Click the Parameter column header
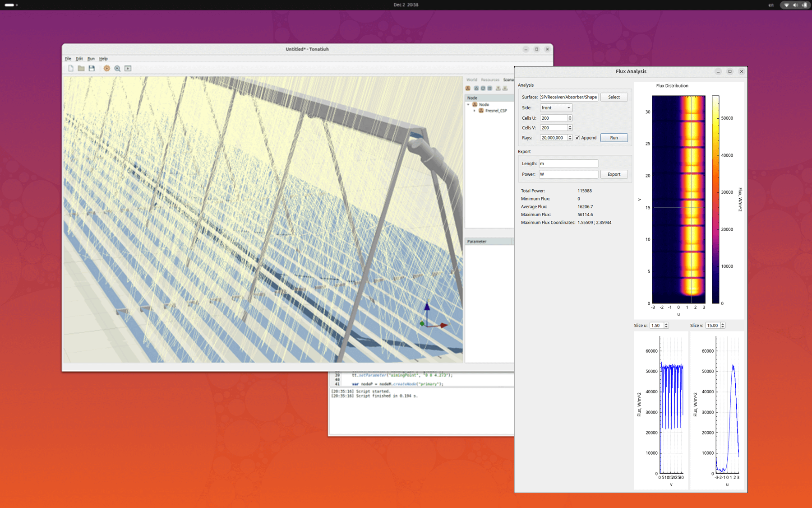Viewport: 812px width, 508px height. pyautogui.click(x=489, y=242)
